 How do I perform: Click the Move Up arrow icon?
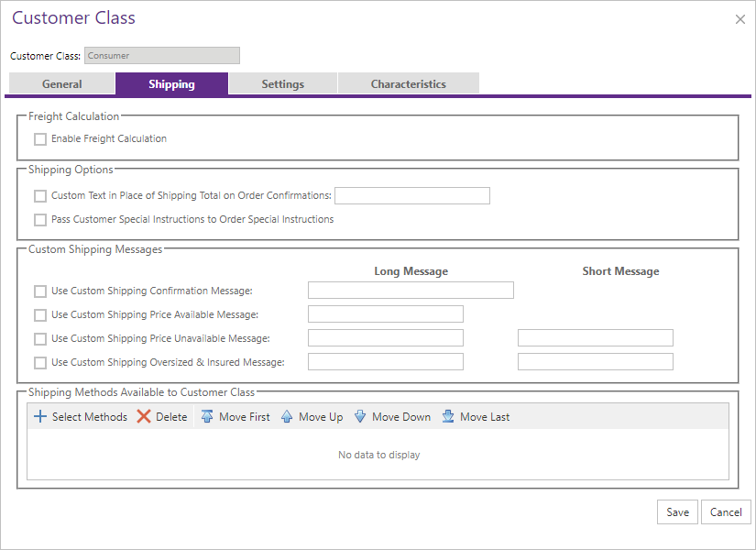[287, 416]
